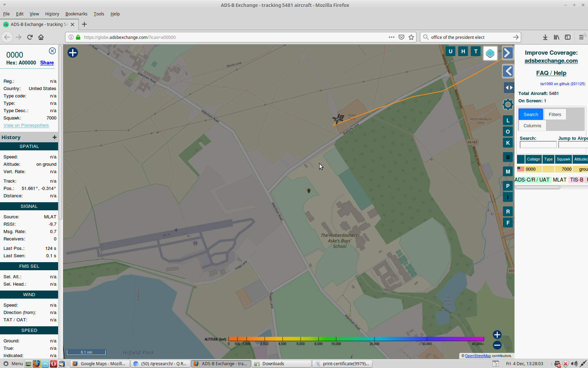Toggle the H map button

[463, 52]
